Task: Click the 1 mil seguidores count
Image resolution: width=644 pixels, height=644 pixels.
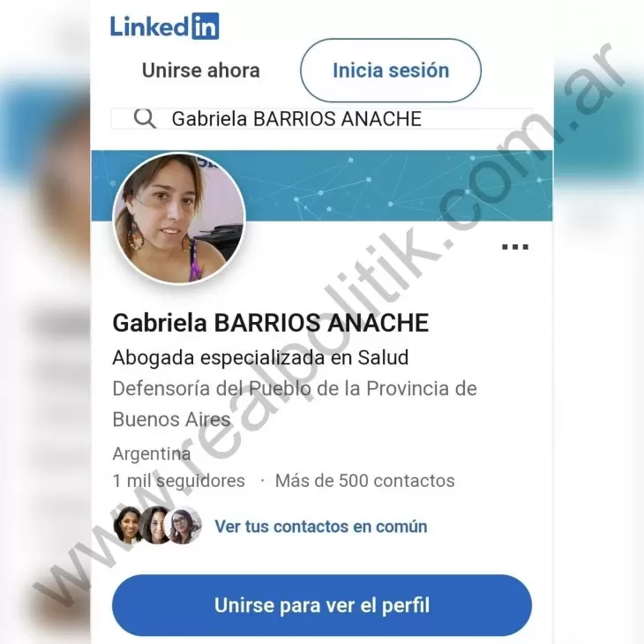Action: pos(179,481)
